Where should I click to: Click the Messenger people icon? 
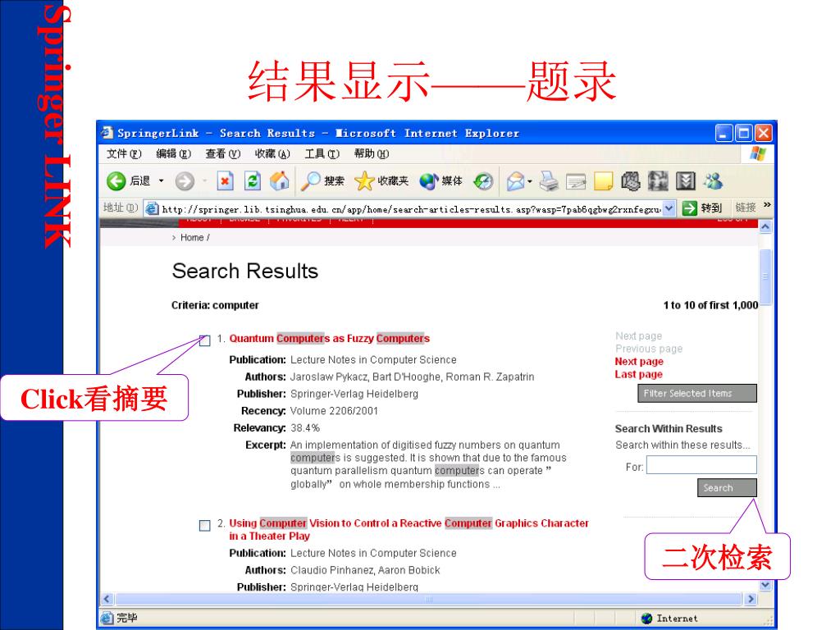click(713, 181)
